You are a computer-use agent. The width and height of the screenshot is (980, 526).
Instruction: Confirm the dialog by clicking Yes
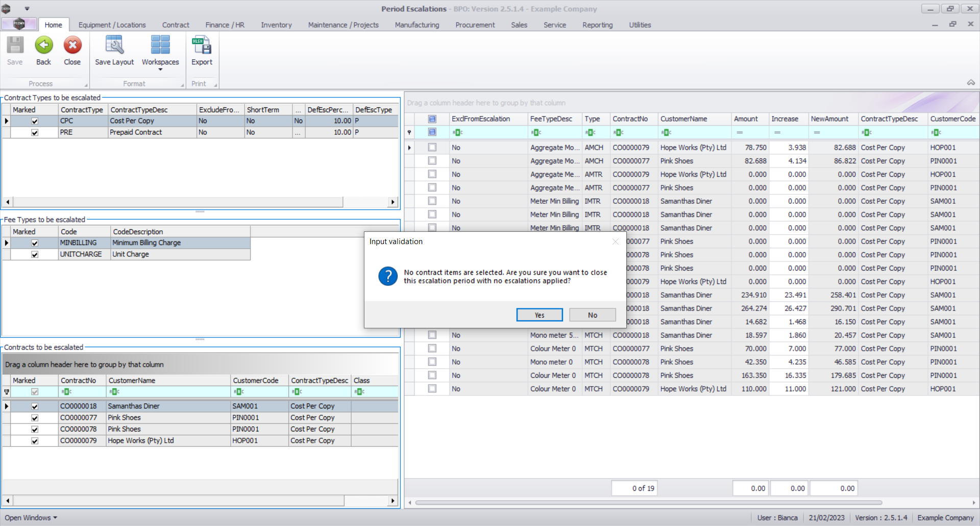[540, 315]
